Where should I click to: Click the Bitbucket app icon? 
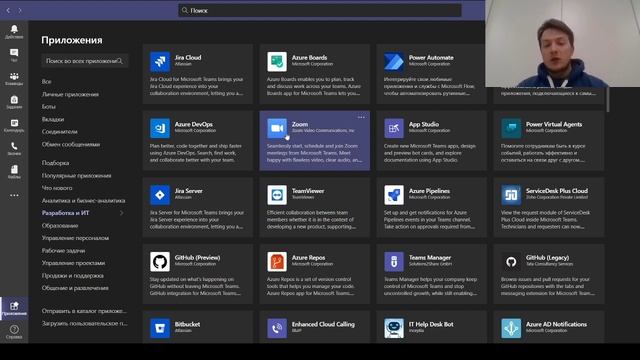(x=160, y=328)
